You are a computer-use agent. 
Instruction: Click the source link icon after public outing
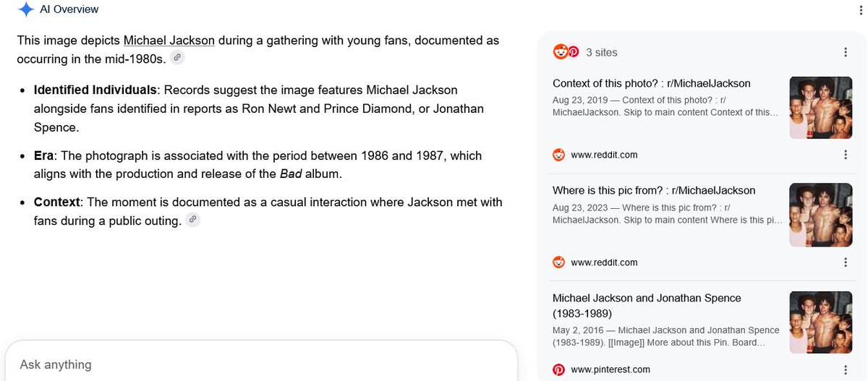(x=192, y=220)
